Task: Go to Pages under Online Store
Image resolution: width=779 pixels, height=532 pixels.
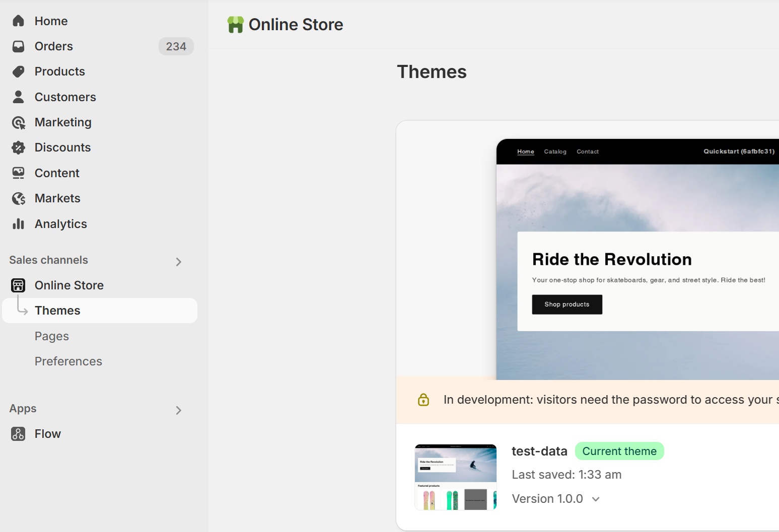Action: 52,336
